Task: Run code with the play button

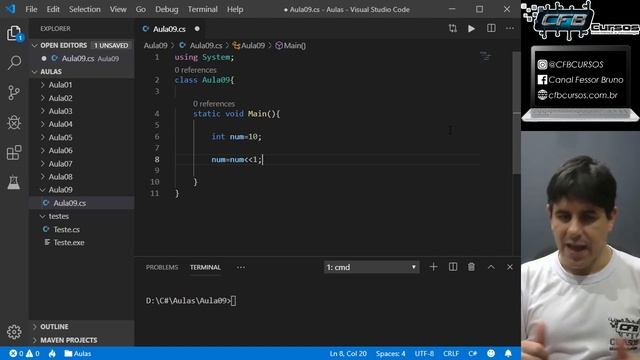Action: click(x=471, y=29)
